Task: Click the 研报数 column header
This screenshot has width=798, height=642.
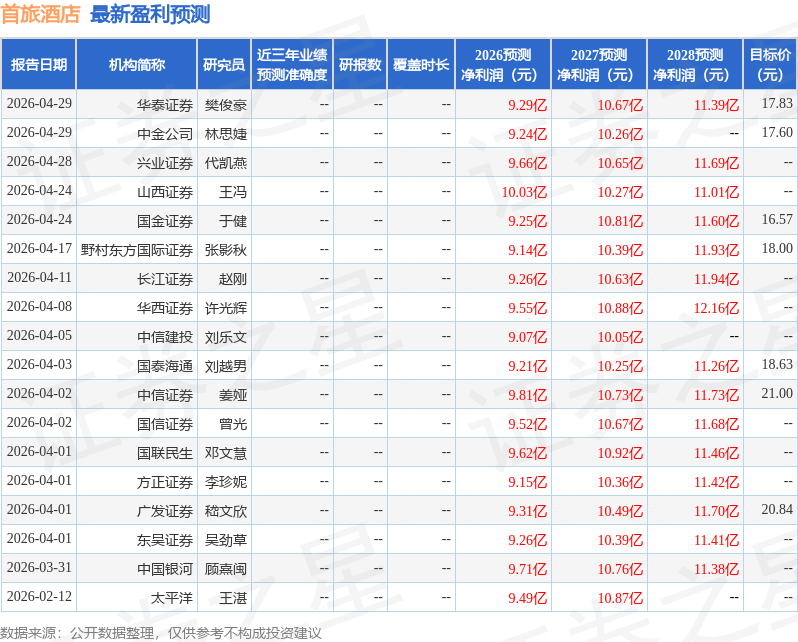Action: click(x=360, y=65)
